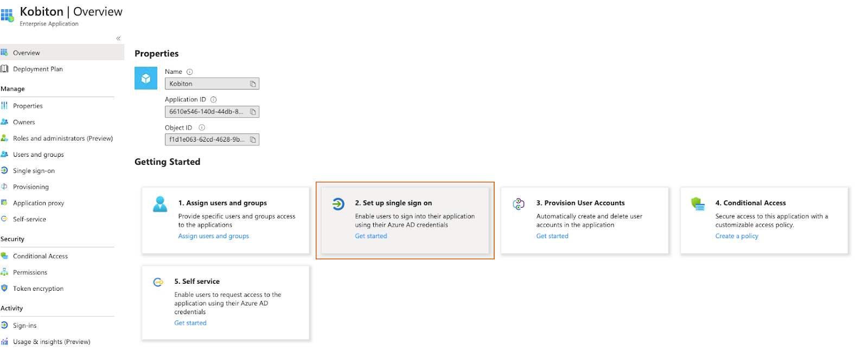868x351 pixels.
Task: Click the Properties bars icon in sidebar
Action: click(4, 106)
